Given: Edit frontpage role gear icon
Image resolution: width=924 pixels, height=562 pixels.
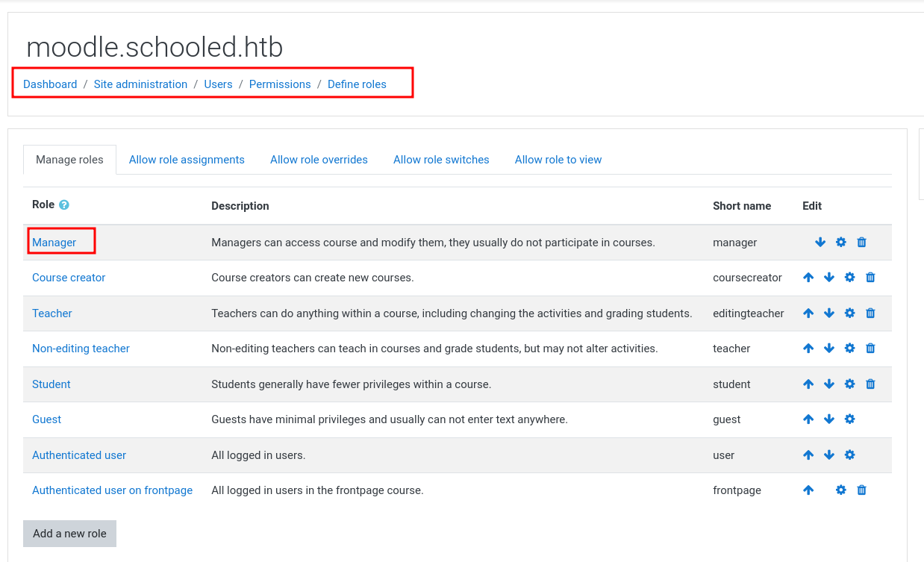Looking at the screenshot, I should pyautogui.click(x=841, y=490).
